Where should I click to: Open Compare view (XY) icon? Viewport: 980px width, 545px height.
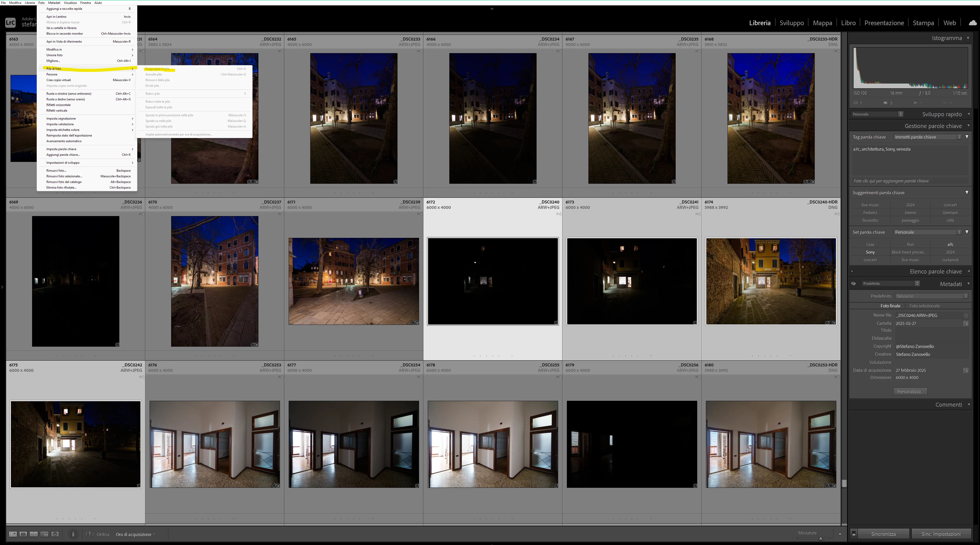click(33, 534)
